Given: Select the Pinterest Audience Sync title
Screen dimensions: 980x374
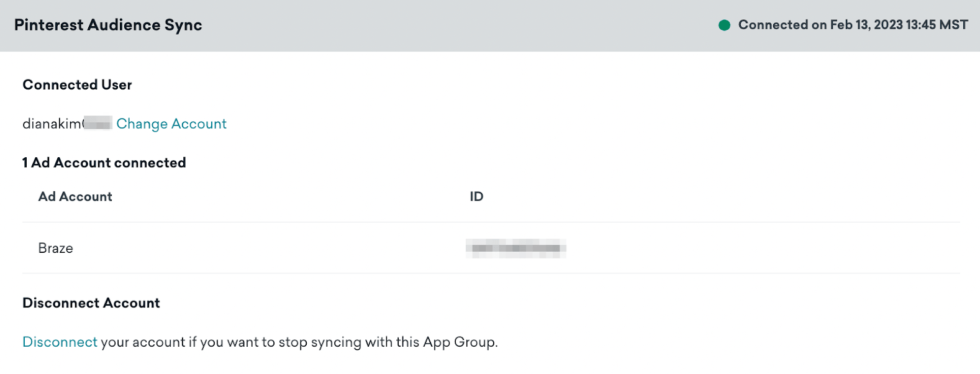Looking at the screenshot, I should click(x=108, y=25).
